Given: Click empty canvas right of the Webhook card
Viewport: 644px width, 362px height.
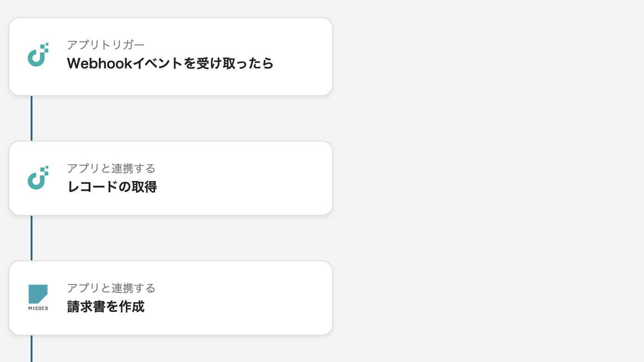Looking at the screenshot, I should [x=464, y=57].
